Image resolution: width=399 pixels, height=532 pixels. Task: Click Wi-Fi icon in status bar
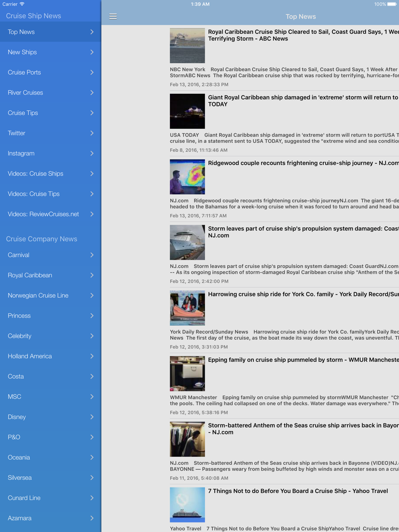[x=22, y=4]
